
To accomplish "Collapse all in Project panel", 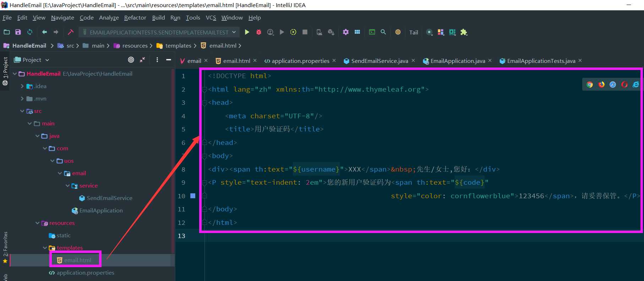I will tap(142, 60).
